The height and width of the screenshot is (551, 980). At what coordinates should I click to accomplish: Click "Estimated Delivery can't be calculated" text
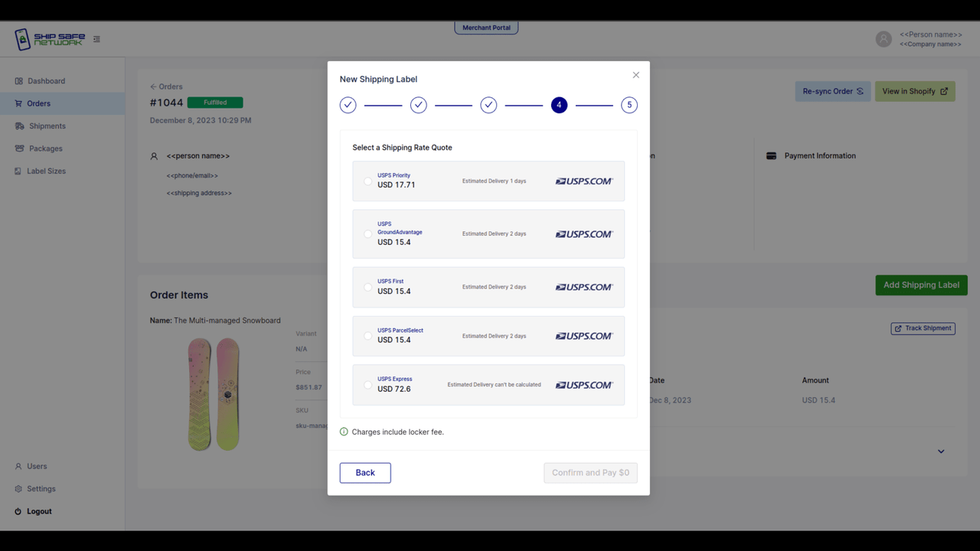tap(494, 385)
